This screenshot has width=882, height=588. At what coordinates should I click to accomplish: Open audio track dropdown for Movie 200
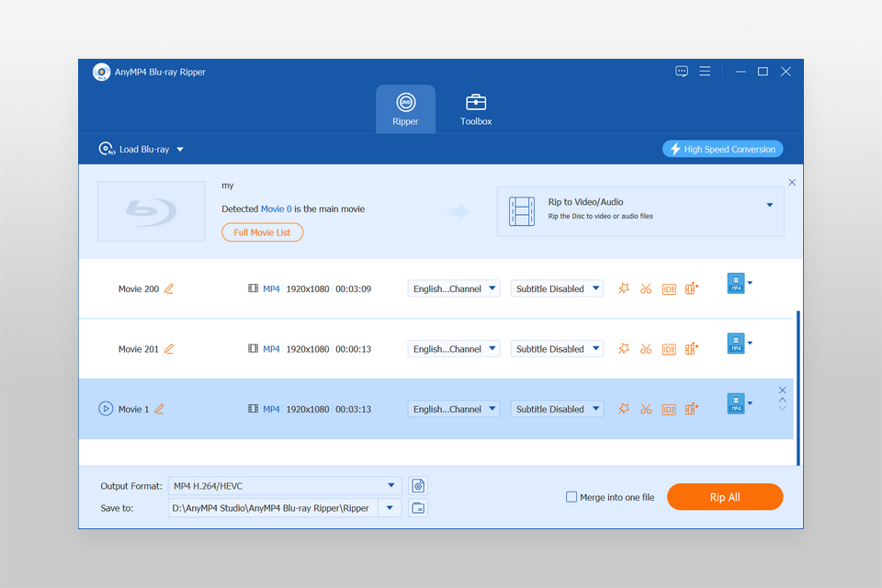coord(453,288)
